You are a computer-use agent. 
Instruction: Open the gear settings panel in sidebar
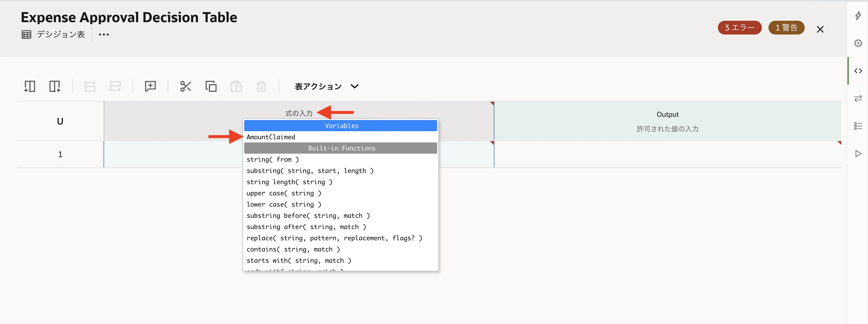(x=858, y=43)
